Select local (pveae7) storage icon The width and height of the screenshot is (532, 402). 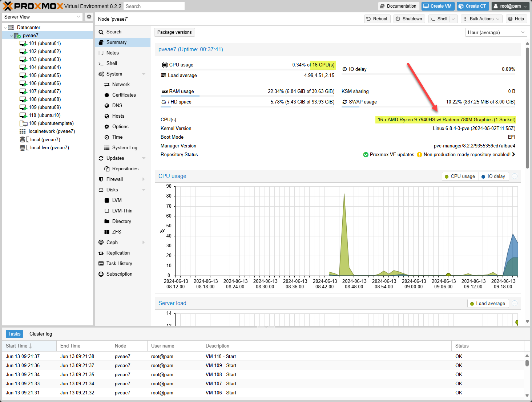pos(24,139)
